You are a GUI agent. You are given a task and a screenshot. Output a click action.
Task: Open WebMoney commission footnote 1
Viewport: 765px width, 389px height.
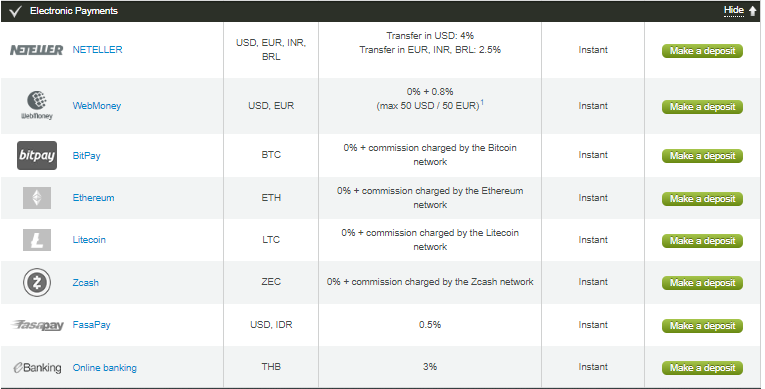click(x=482, y=102)
